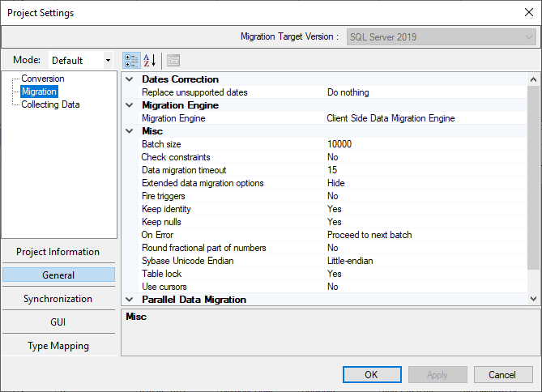Select the Round fractional part of numbers label
The width and height of the screenshot is (542, 392).
tap(204, 248)
